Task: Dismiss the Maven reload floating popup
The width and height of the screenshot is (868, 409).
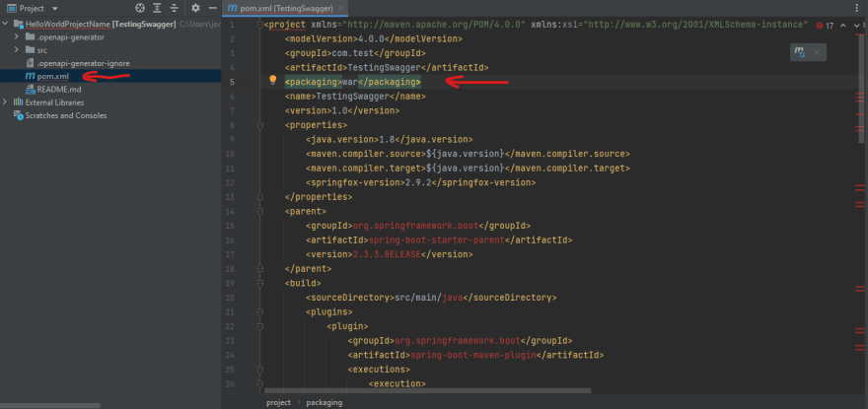Action: click(x=817, y=52)
